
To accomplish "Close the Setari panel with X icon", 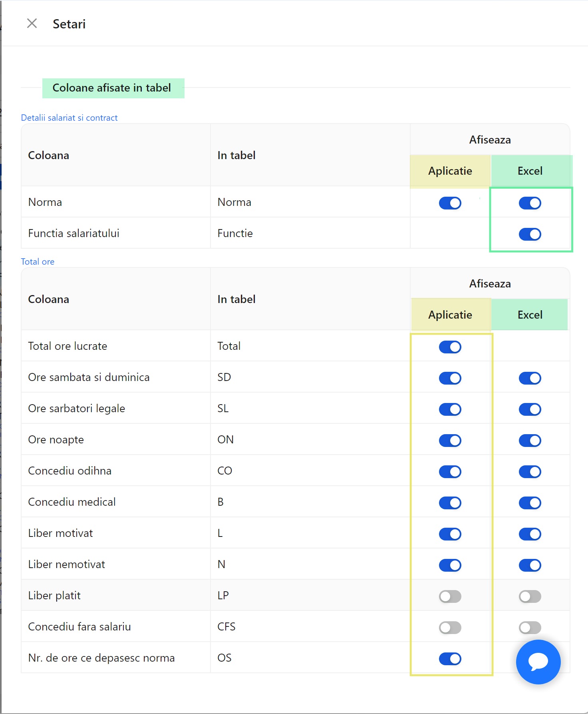I will coord(32,24).
